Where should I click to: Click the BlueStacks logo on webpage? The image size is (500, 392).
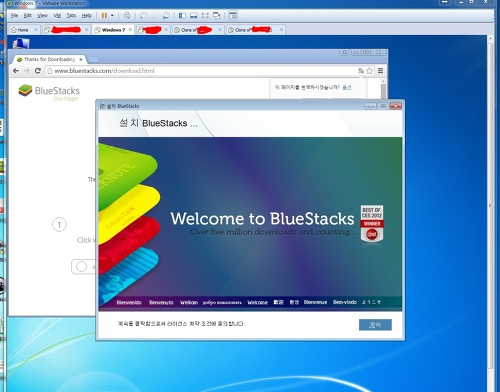49,91
